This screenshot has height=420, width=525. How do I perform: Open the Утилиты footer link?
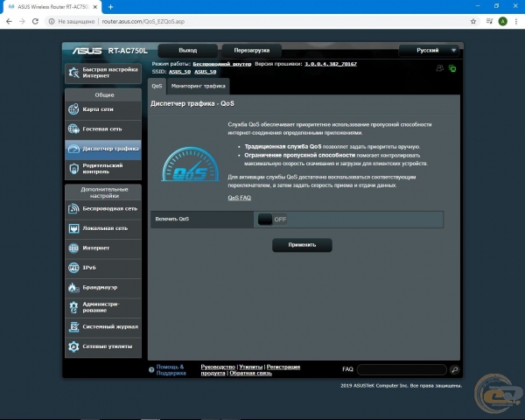[251, 367]
